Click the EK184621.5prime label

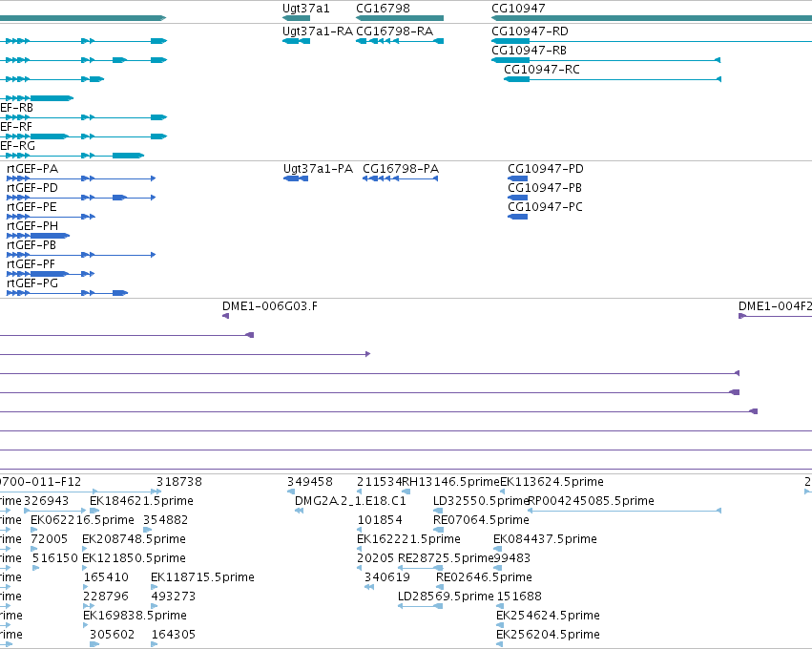141,501
